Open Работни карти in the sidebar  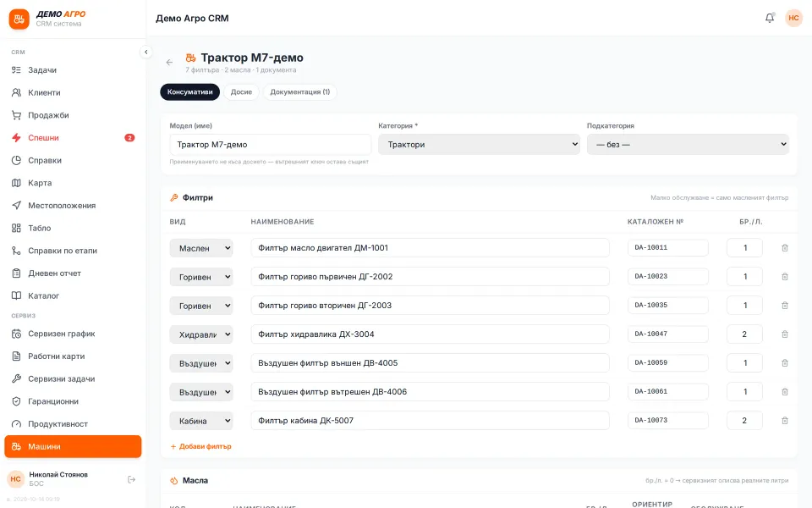point(73,356)
